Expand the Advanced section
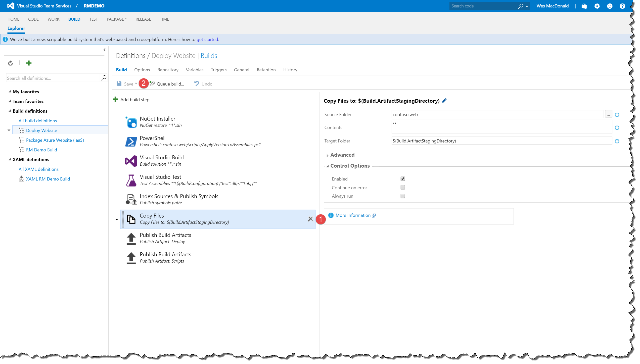 pyautogui.click(x=342, y=155)
